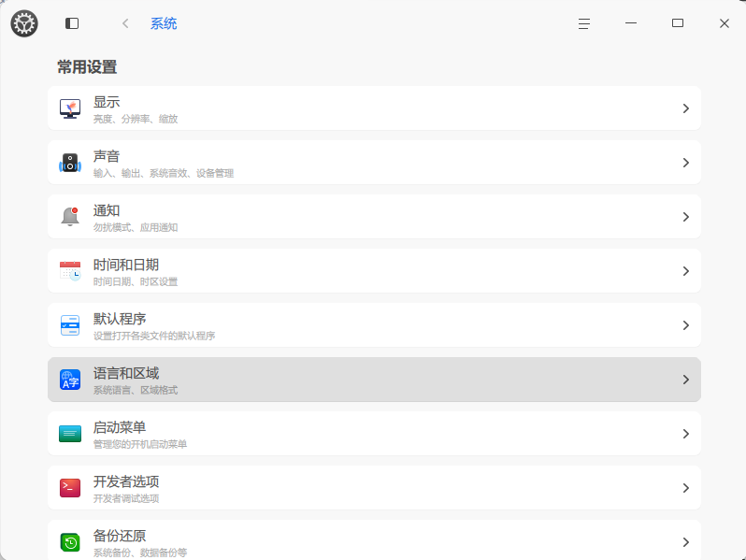Click the 启动菜单 green icon
This screenshot has height=560, width=746.
70,434
